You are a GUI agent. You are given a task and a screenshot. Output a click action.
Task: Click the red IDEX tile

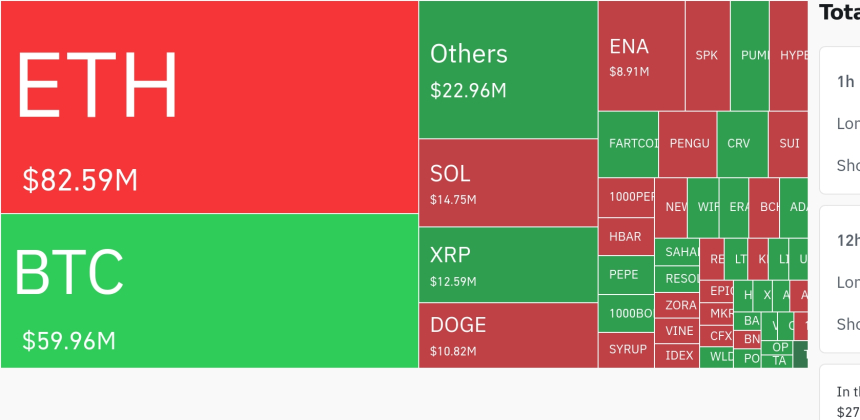(679, 356)
